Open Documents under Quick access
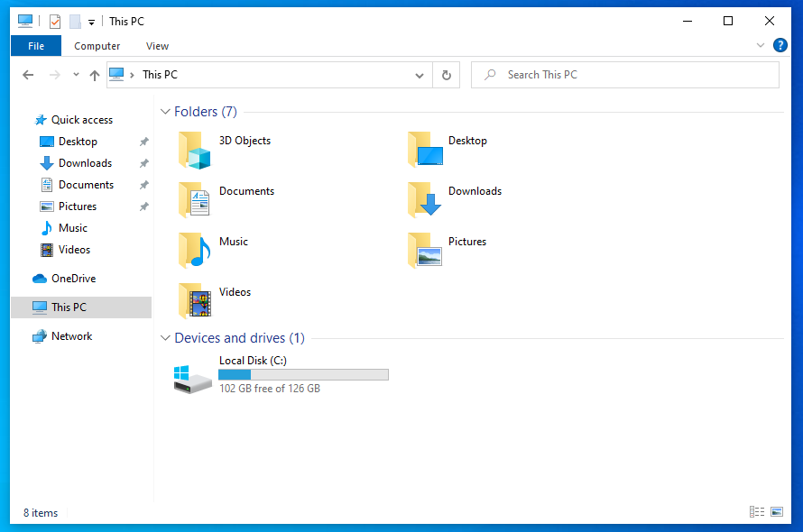Viewport: 803px width, 532px height. coord(86,184)
